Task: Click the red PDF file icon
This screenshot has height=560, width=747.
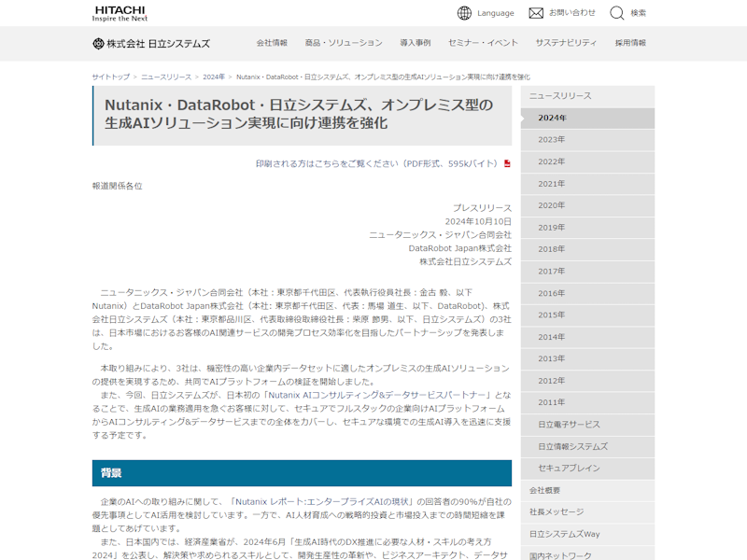Action: point(507,163)
